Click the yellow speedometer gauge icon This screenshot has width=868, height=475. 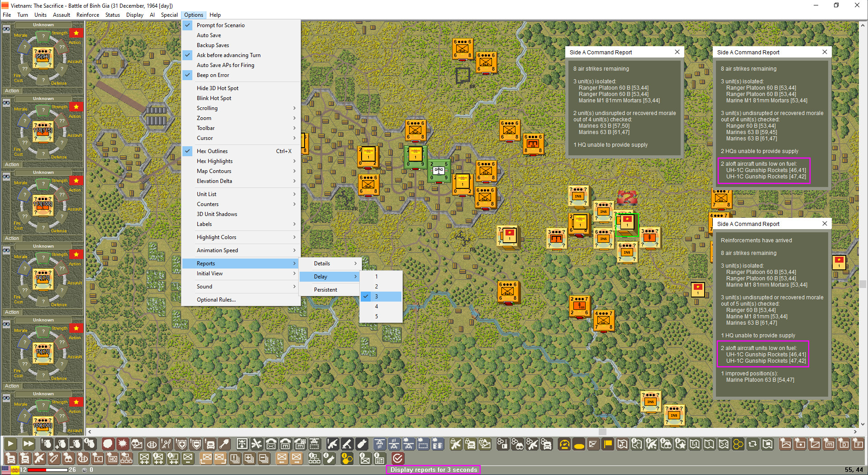564,444
